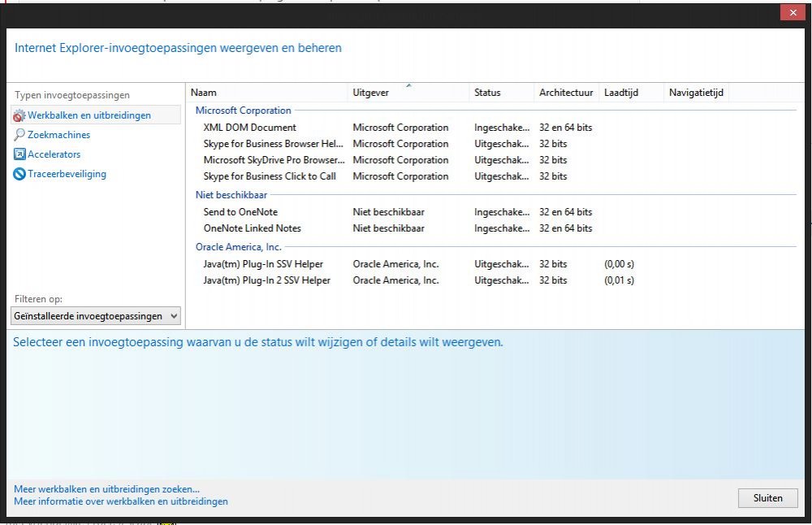The height and width of the screenshot is (525, 812).
Task: Select the XML DOM Document add-on
Action: 249,128
